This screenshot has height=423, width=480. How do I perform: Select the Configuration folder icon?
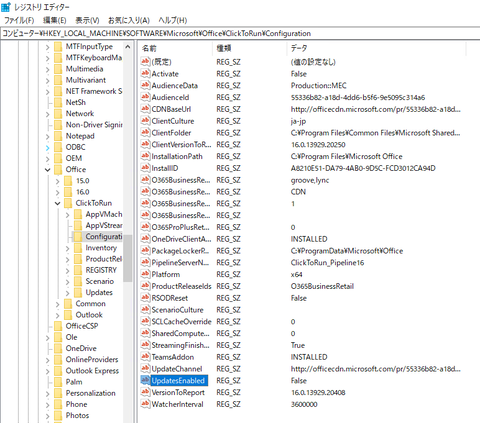pyautogui.click(x=78, y=237)
